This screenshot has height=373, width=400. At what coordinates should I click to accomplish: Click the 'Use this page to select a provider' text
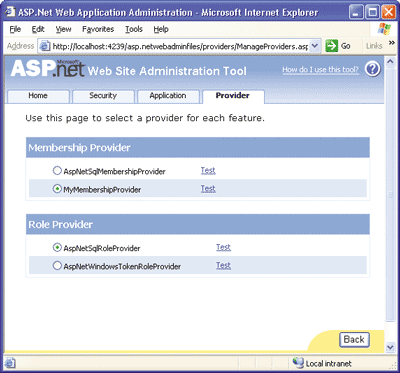(145, 118)
